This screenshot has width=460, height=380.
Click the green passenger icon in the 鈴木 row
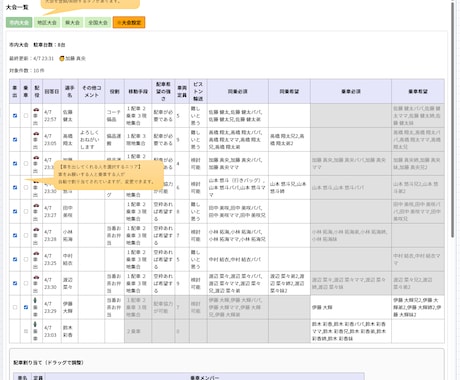[x=35, y=324]
